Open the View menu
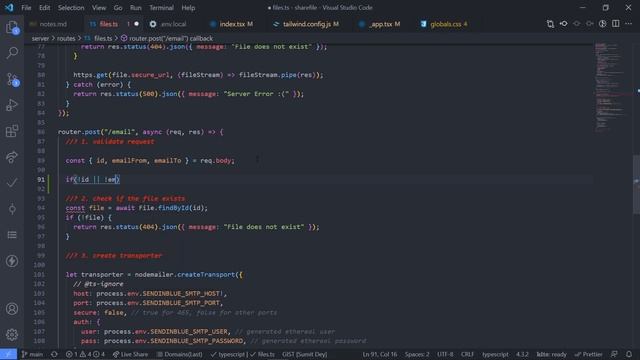This screenshot has width=640, height=360. click(x=99, y=8)
